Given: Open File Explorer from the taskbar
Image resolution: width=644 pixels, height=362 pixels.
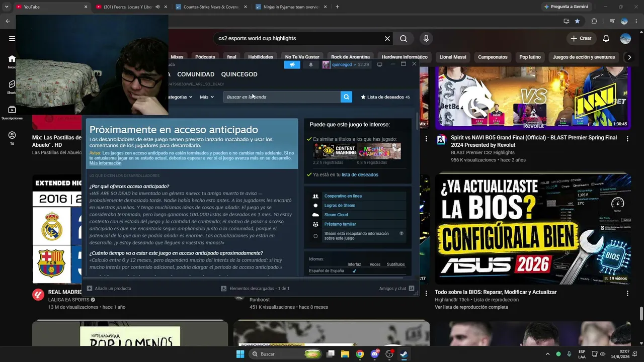Looking at the screenshot, I should coord(345,354).
